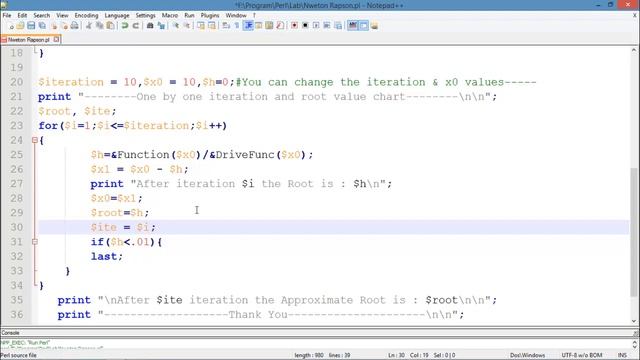Open the ? help menu

[254, 16]
